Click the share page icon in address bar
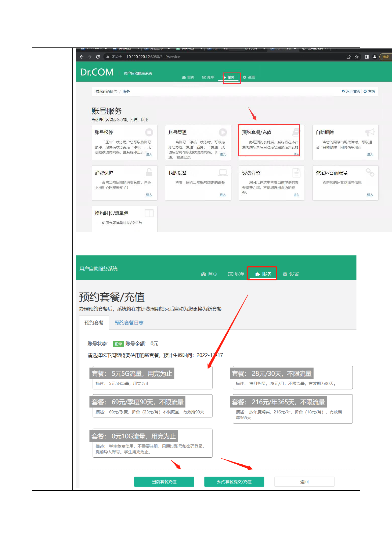Screen dimensions: 392x555 point(348,57)
